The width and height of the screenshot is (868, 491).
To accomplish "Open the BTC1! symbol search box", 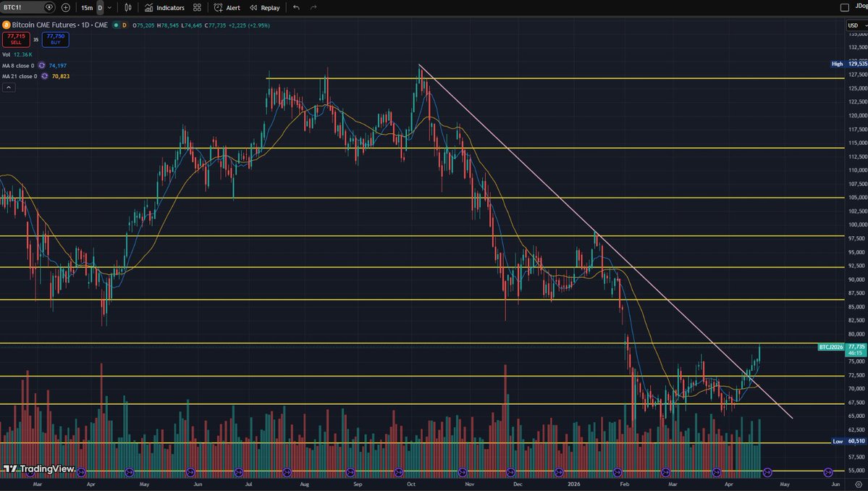I will (x=22, y=7).
